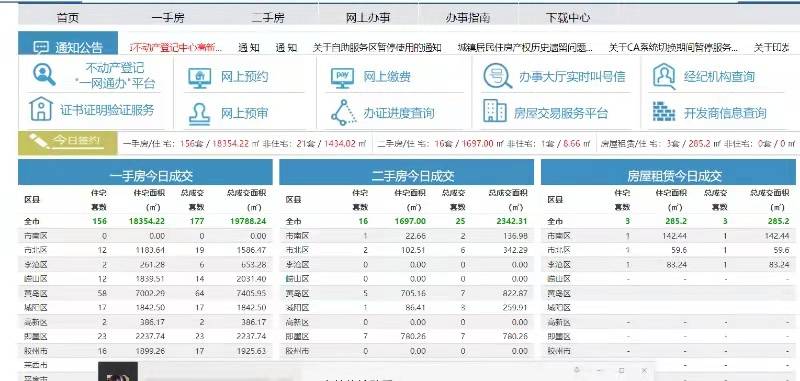Click the 证书证明验证服务 house icon

point(41,109)
